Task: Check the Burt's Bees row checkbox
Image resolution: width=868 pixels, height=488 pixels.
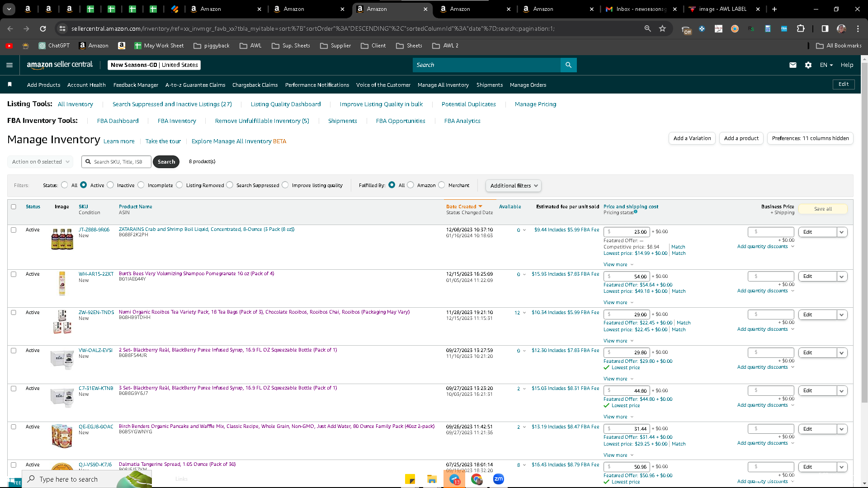Action: click(14, 274)
